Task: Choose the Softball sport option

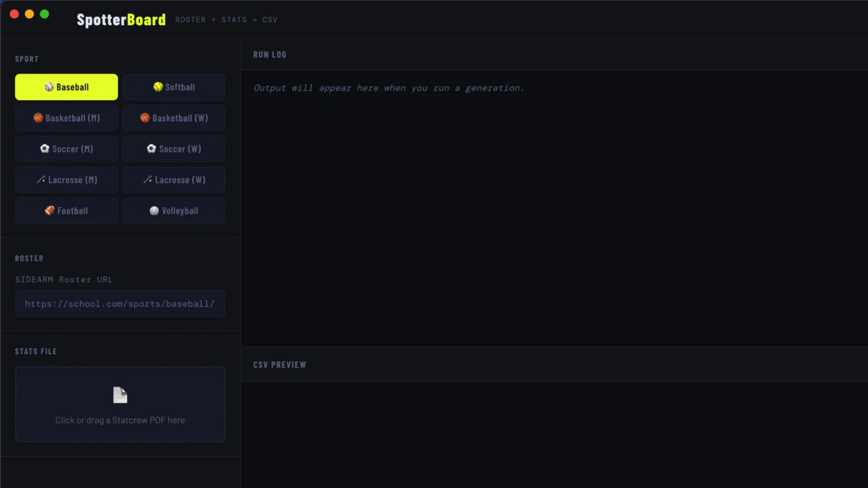Action: pyautogui.click(x=174, y=87)
